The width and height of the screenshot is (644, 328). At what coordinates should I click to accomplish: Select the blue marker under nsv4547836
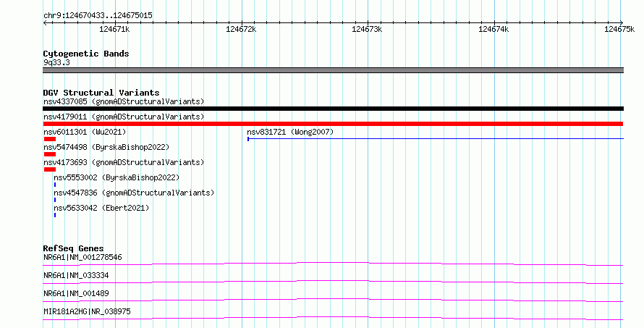pos(55,200)
